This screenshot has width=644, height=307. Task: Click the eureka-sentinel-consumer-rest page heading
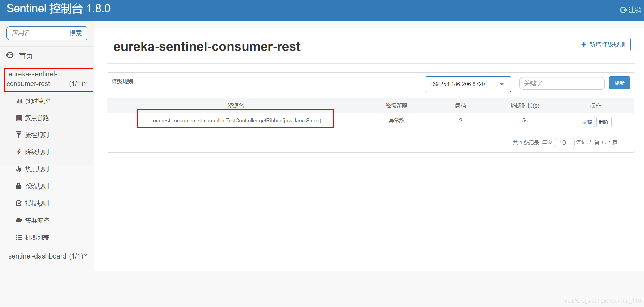(207, 46)
